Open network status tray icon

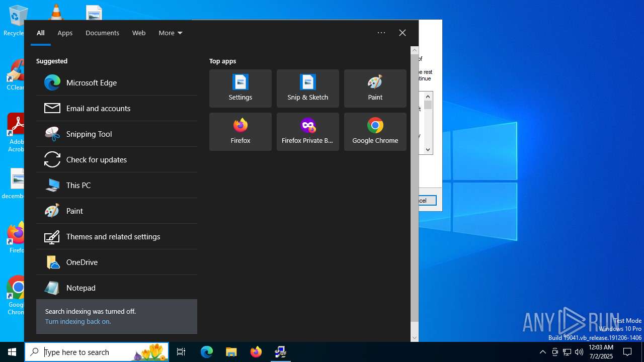567,352
